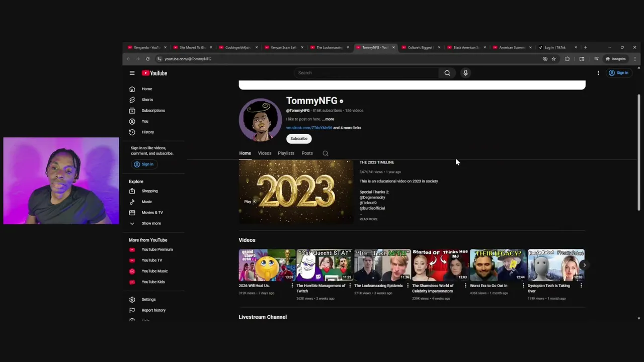The width and height of the screenshot is (644, 362).
Task: Click the page vertical scrollbar
Action: [x=639, y=152]
